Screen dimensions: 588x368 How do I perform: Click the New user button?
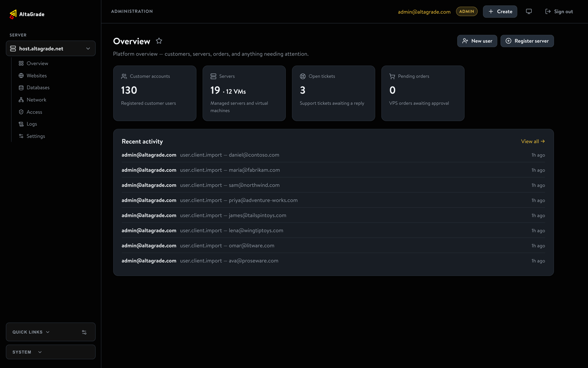[477, 41]
